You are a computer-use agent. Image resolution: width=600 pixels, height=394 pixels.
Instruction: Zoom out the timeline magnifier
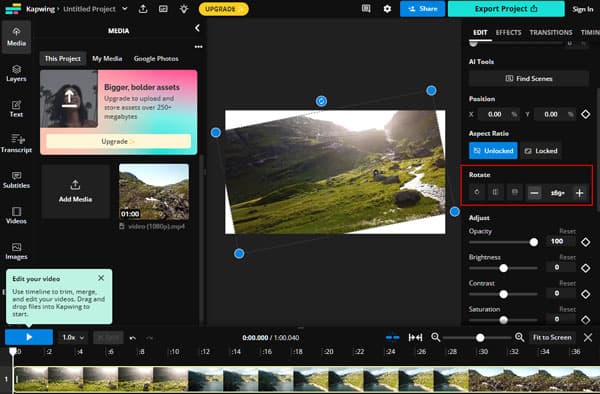pos(435,337)
